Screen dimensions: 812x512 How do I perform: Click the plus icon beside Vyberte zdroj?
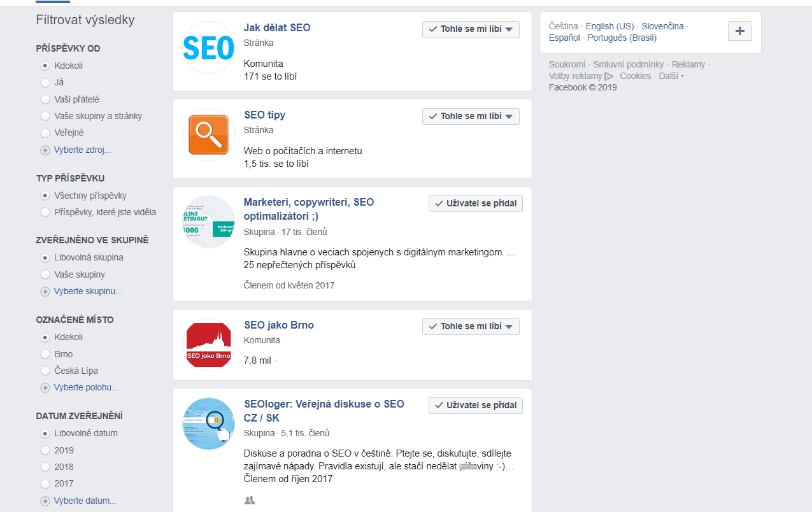[x=45, y=150]
